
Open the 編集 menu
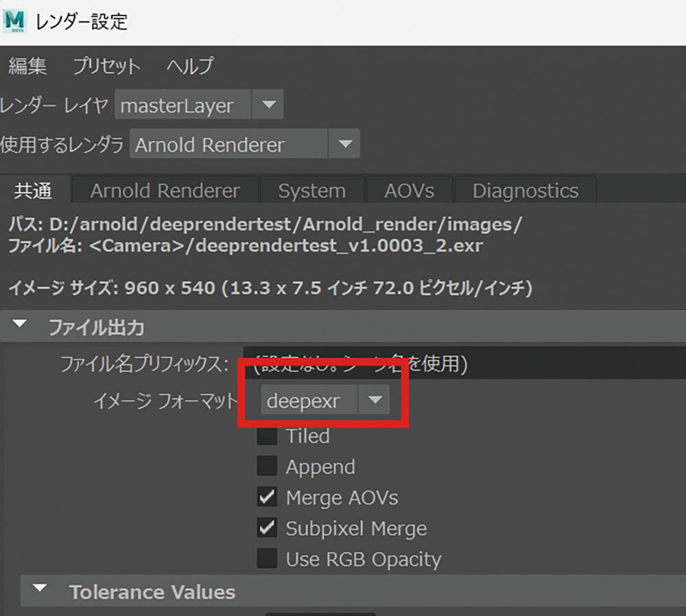[27, 67]
